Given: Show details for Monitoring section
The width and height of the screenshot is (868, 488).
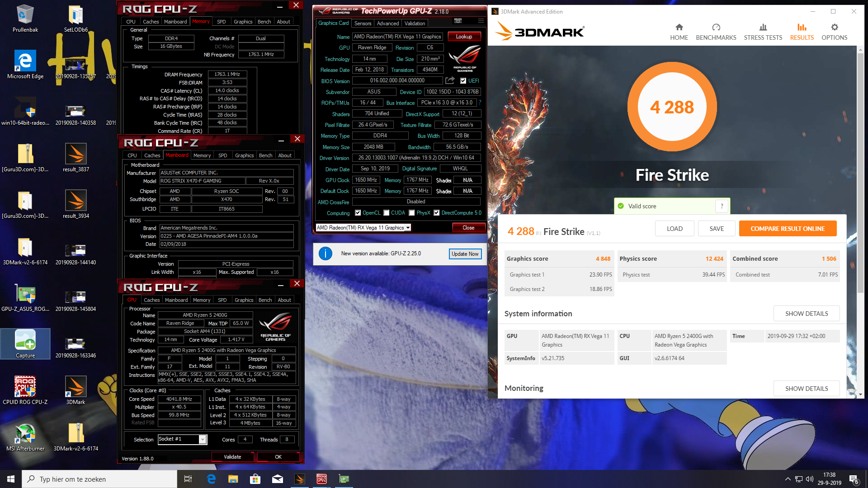Looking at the screenshot, I should point(807,389).
